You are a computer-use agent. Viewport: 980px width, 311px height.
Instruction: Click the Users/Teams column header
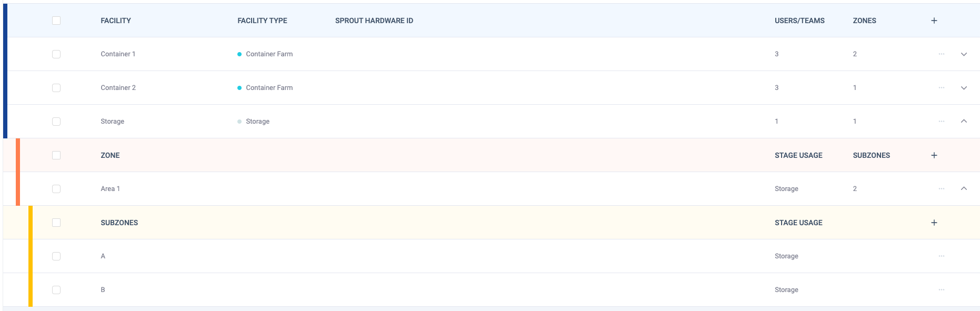[799, 21]
